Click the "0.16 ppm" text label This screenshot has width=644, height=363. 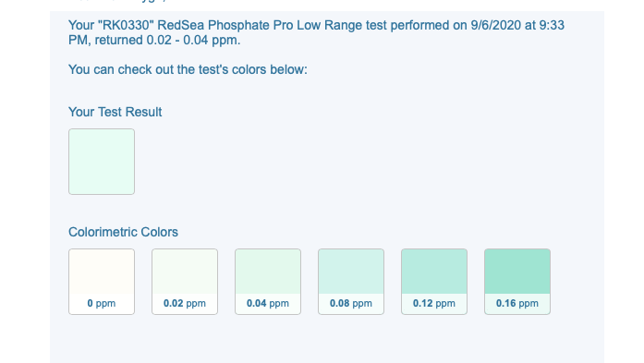[517, 304]
